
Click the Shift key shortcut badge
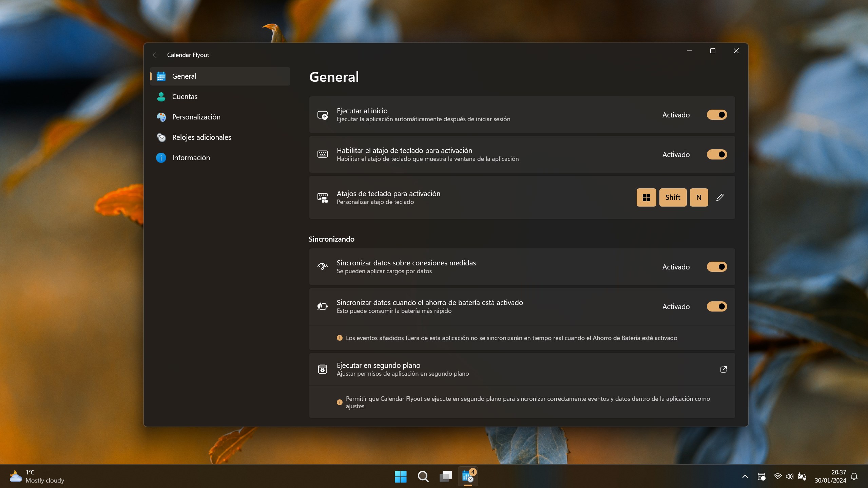click(673, 197)
